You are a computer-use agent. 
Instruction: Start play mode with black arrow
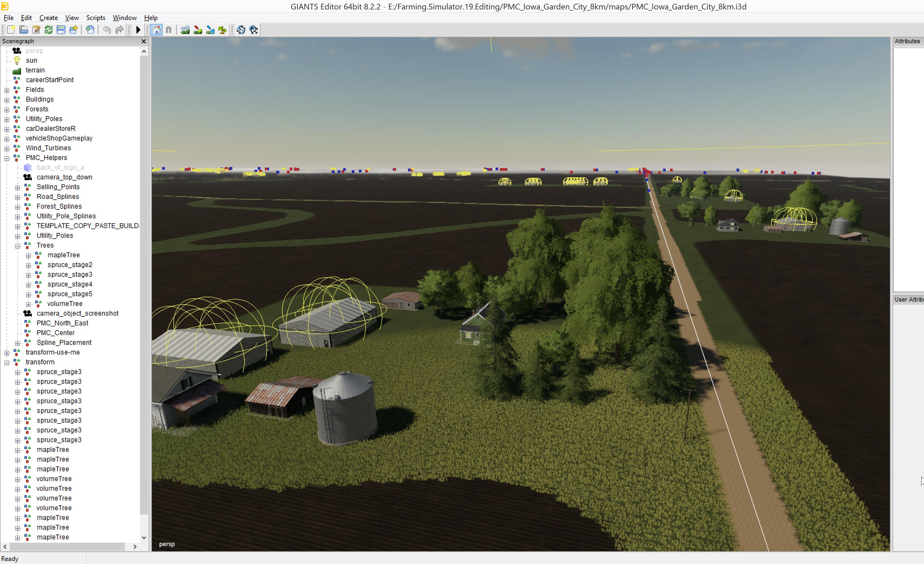[138, 30]
